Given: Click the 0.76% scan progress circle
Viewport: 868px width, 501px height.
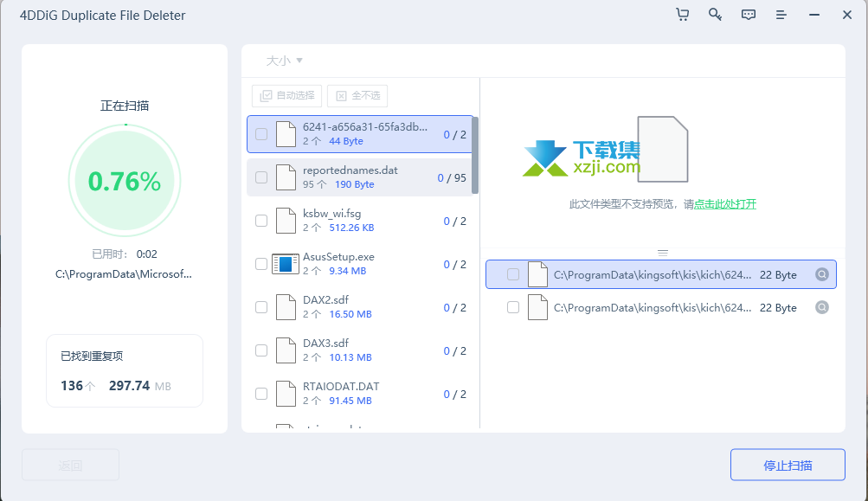Looking at the screenshot, I should click(x=125, y=181).
